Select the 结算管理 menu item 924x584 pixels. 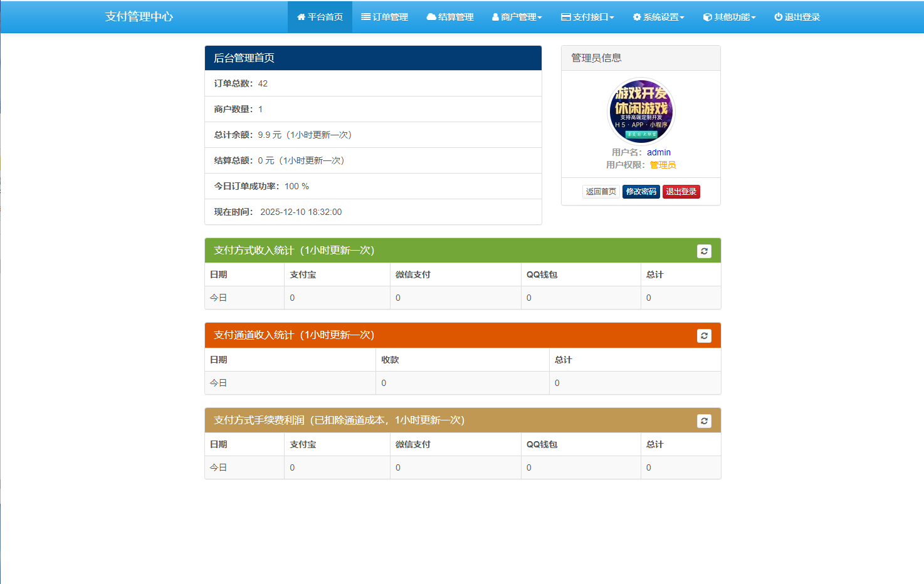click(x=449, y=17)
